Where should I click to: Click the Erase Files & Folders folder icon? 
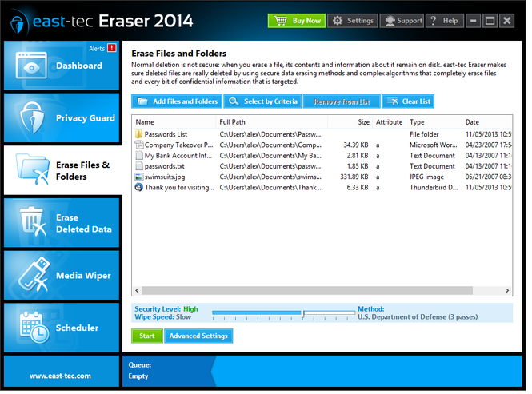coord(33,169)
